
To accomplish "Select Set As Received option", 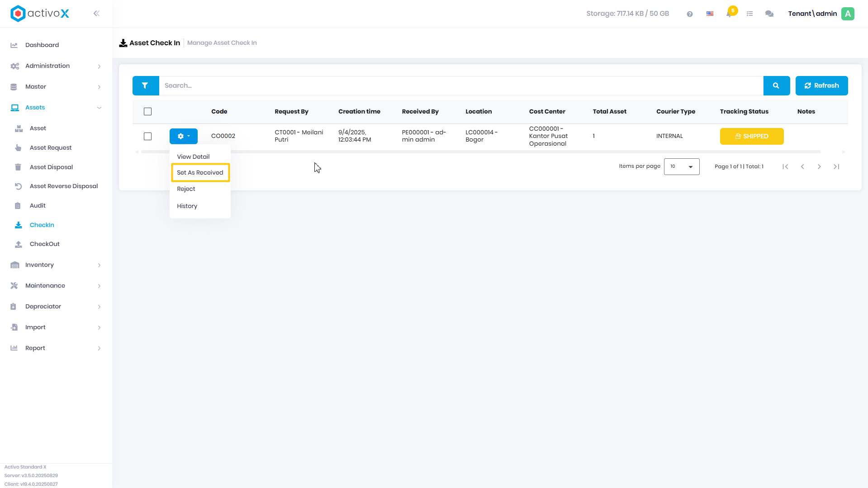I will 200,173.
